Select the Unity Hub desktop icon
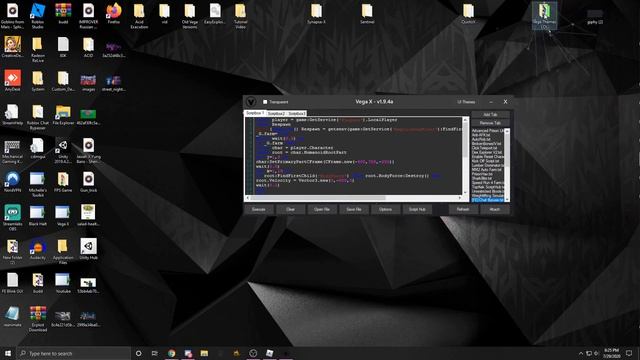Screen dimensions: 640x360 click(x=88, y=249)
